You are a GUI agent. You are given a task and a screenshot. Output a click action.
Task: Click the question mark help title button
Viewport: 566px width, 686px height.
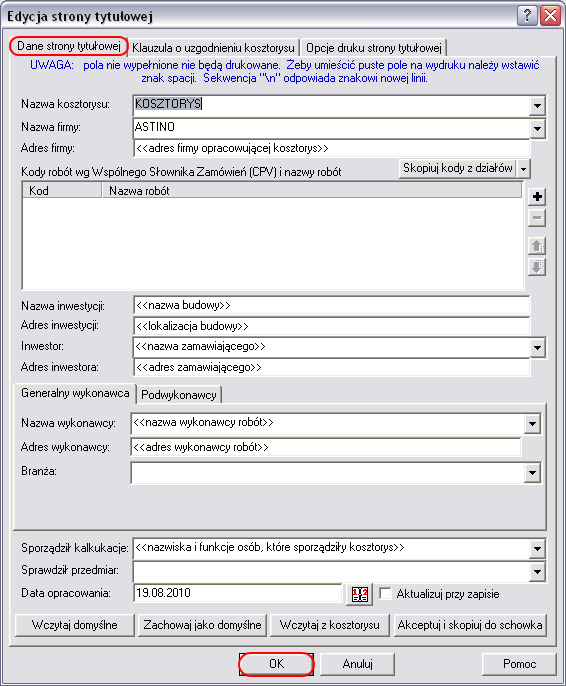(527, 16)
